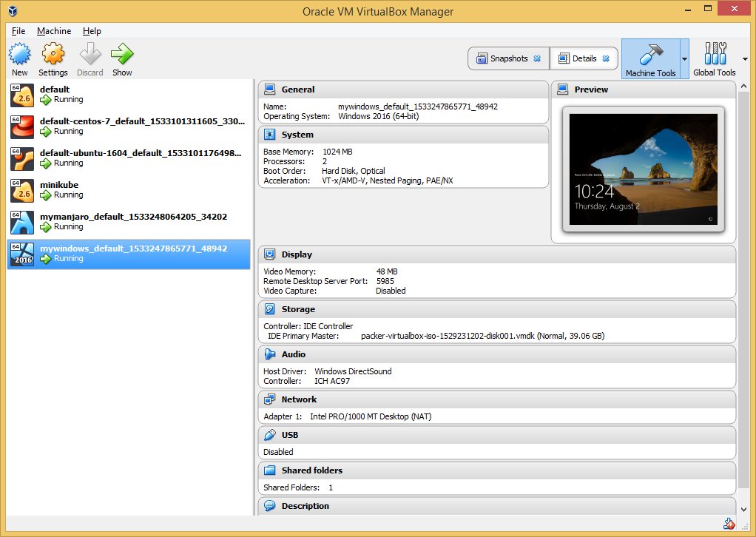Click the default VM's Linux 2.6 icon
The image size is (756, 537).
pyautogui.click(x=22, y=95)
